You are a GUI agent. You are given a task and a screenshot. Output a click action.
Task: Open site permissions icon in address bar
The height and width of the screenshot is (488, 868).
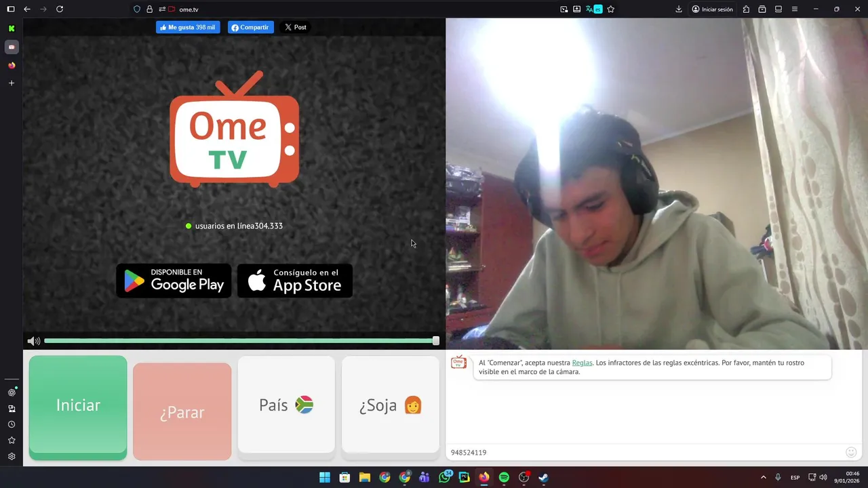(x=162, y=9)
